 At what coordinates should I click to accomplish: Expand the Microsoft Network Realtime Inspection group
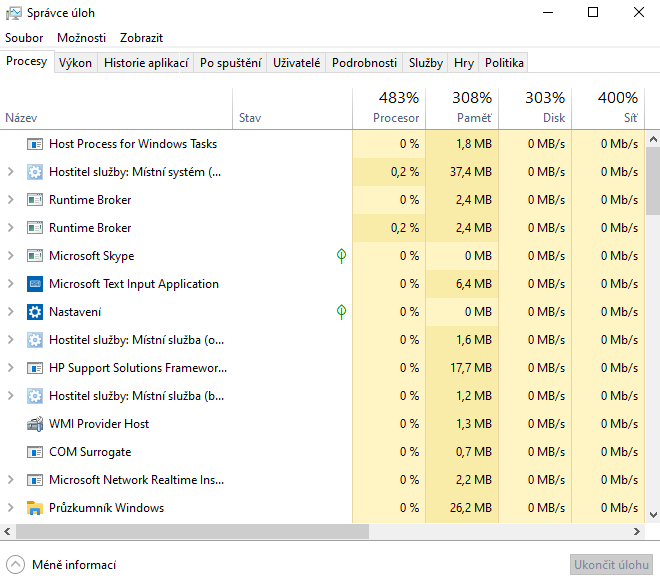[x=11, y=480]
